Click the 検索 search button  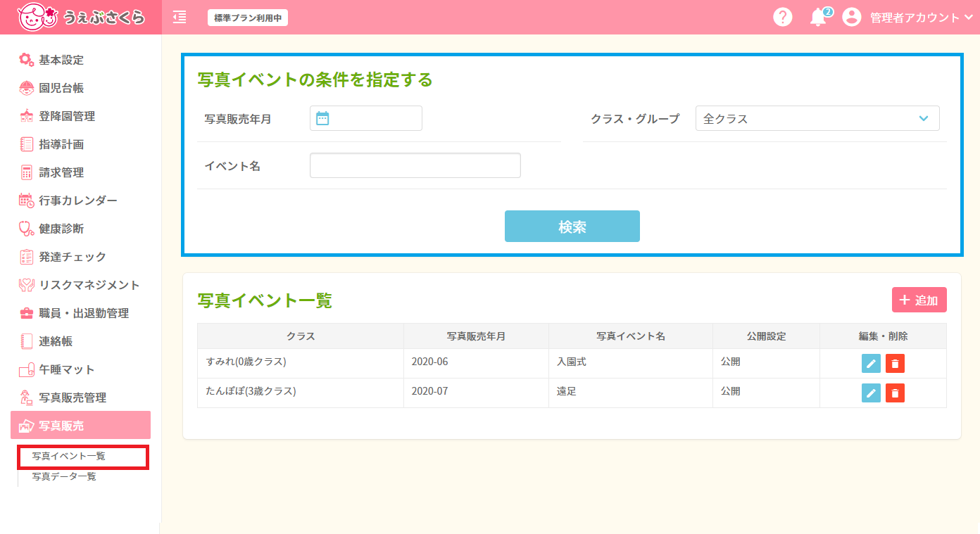point(572,227)
